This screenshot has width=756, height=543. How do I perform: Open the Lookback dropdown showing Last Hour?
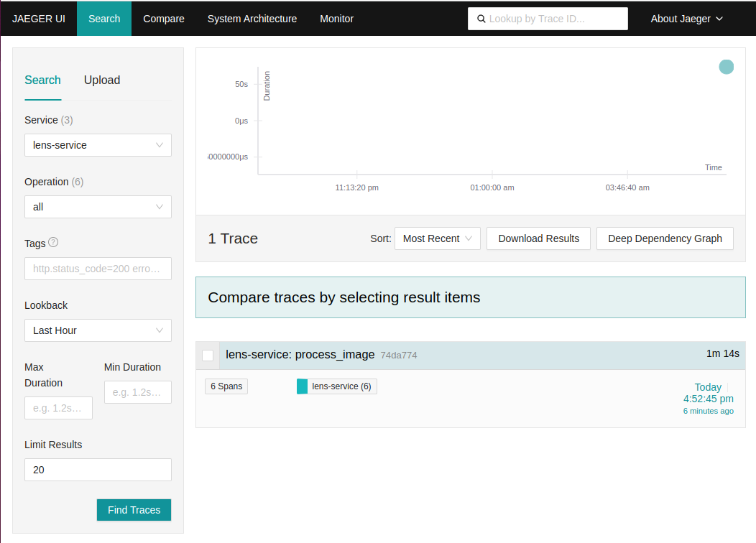point(98,330)
